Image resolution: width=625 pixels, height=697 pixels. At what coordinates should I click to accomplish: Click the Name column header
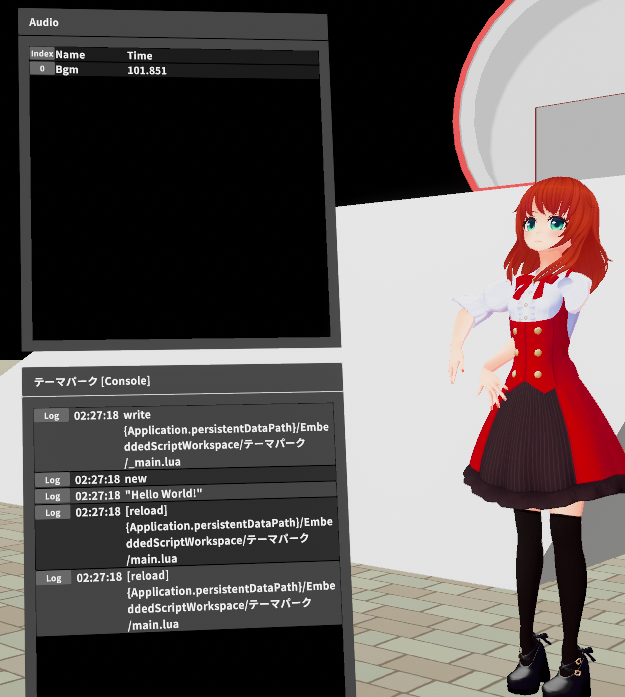tap(70, 55)
